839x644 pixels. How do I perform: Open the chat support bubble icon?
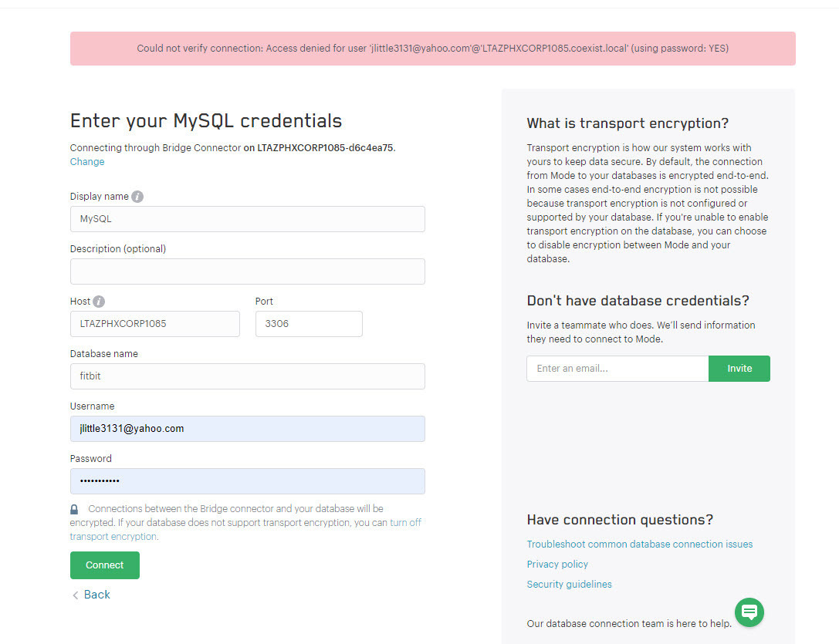[749, 612]
